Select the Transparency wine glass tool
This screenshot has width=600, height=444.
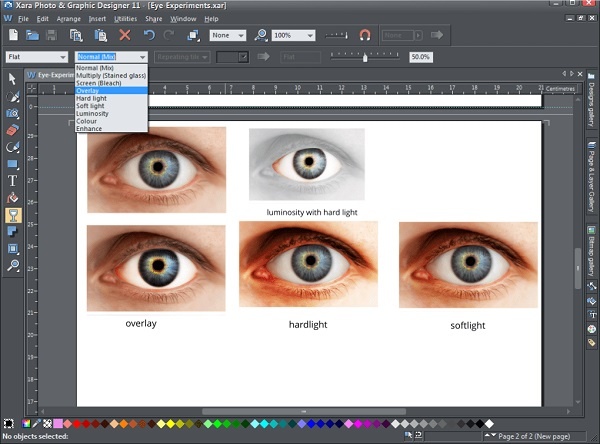point(13,215)
